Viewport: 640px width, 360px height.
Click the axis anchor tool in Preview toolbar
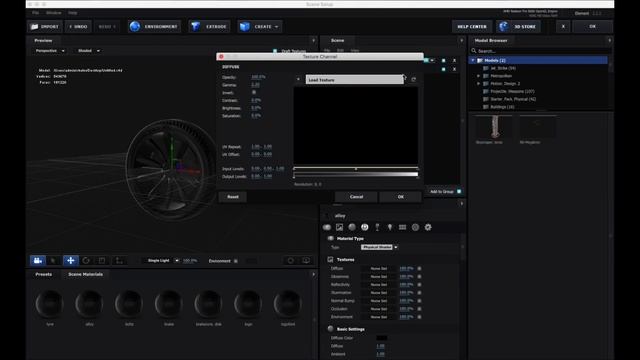click(119, 260)
